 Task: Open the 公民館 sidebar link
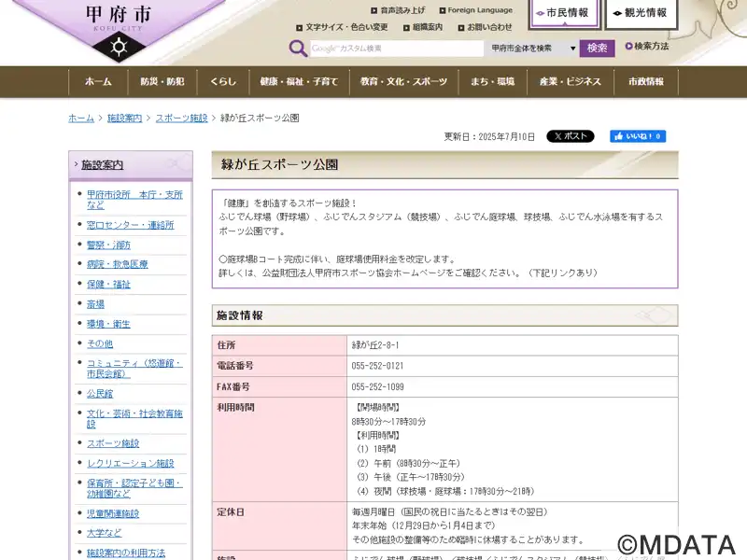pos(100,393)
